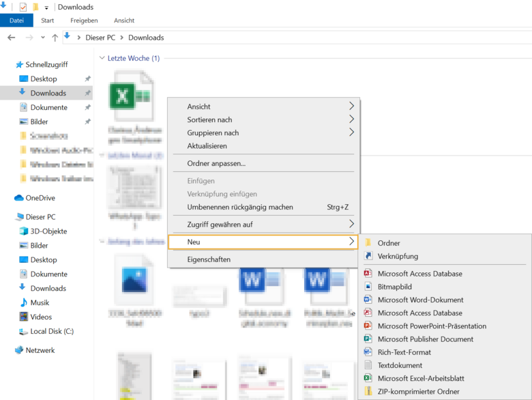Select the Ordner folder icon in Neu submenu
Viewport: 532px width, 400px height.
point(368,243)
